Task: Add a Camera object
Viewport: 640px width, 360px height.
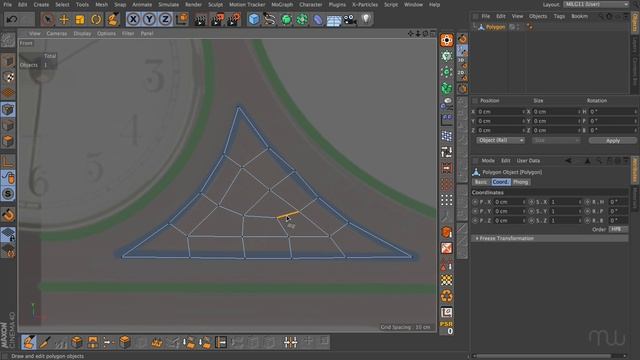Action: pyautogui.click(x=350, y=19)
